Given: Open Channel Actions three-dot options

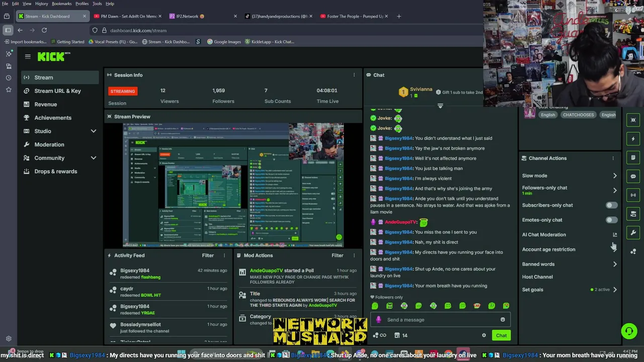Looking at the screenshot, I should click(613, 158).
